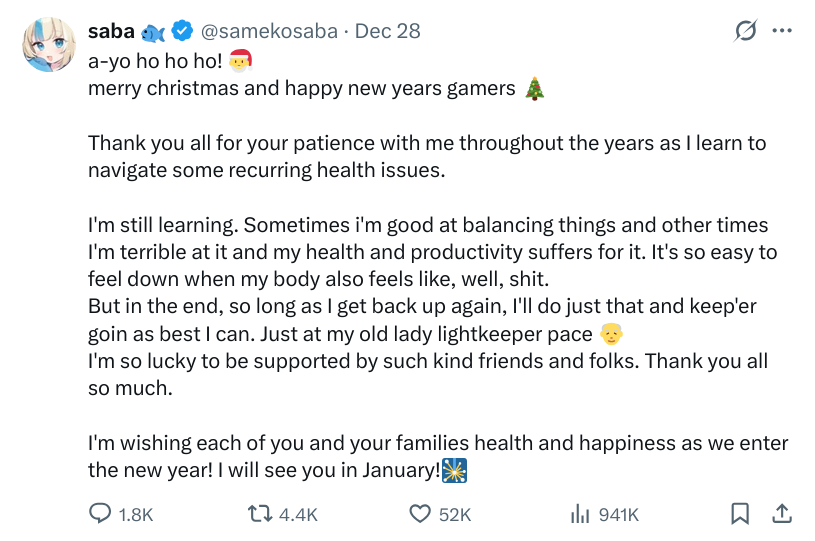Click the 52K likes count

455,514
